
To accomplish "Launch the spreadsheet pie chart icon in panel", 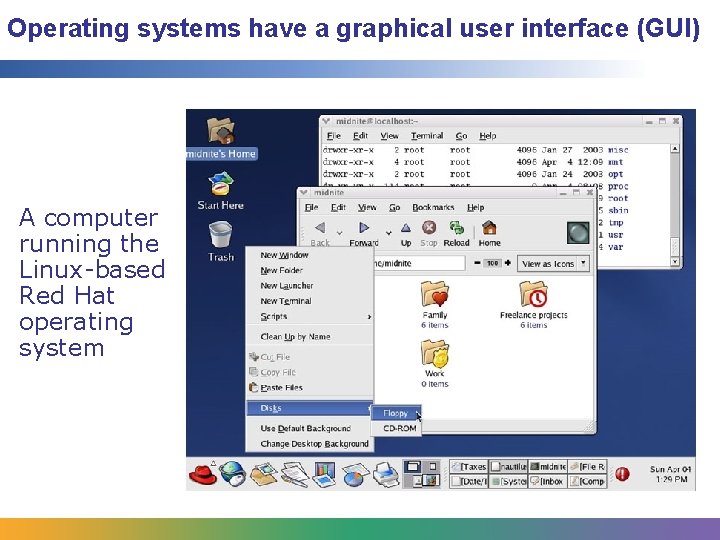I will coord(355,475).
